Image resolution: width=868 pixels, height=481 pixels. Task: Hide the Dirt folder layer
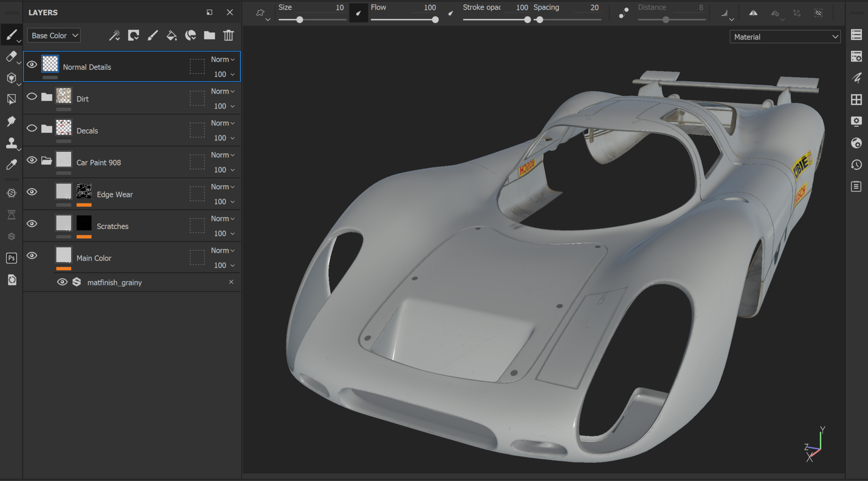(x=32, y=96)
